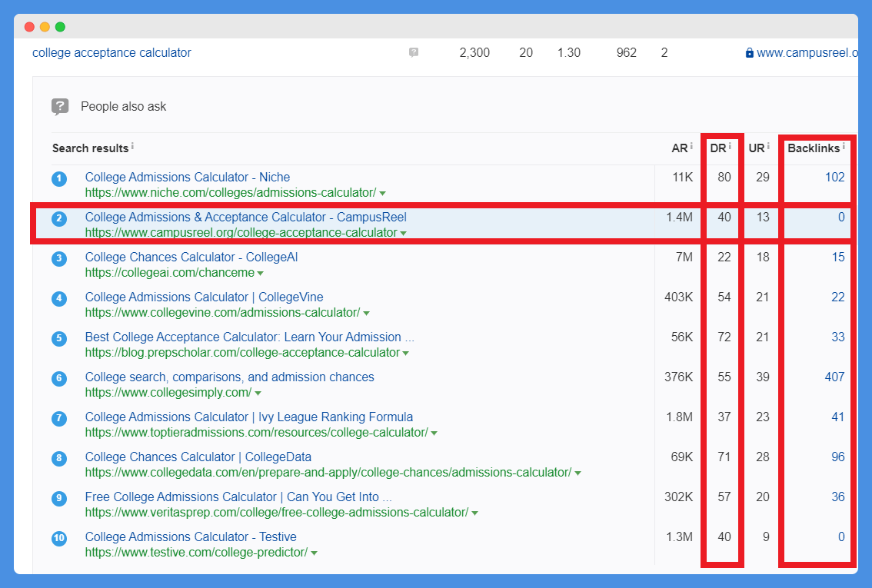Click the 'People also ask' label
This screenshot has width=872, height=588.
pyautogui.click(x=124, y=107)
